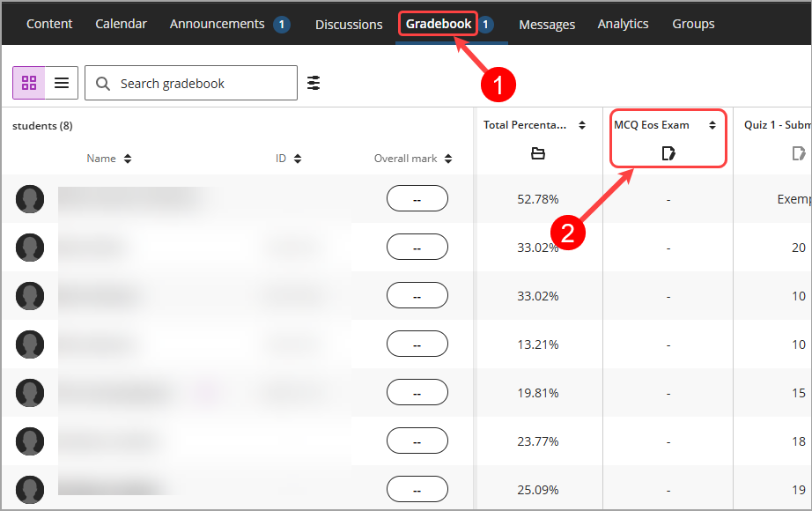Open Total Percentage column header
The height and width of the screenshot is (511, 812).
tap(525, 125)
